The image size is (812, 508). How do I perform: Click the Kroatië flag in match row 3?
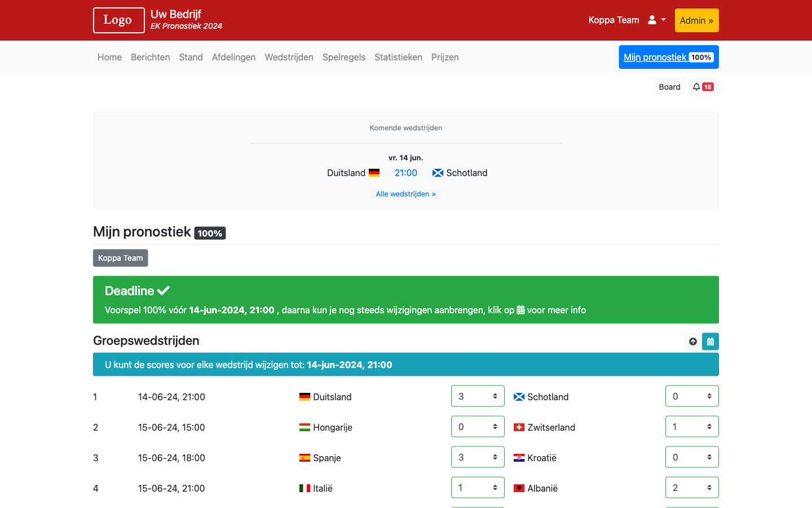click(x=519, y=458)
